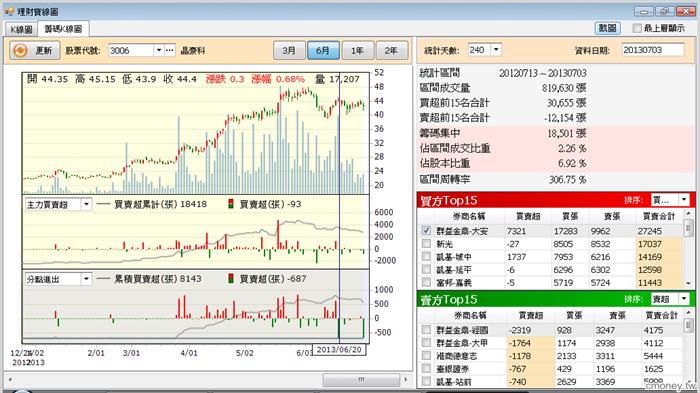This screenshot has width=700, height=393.
Task: Click the red-green 買賣超 -687 legend icon
Action: (x=231, y=279)
